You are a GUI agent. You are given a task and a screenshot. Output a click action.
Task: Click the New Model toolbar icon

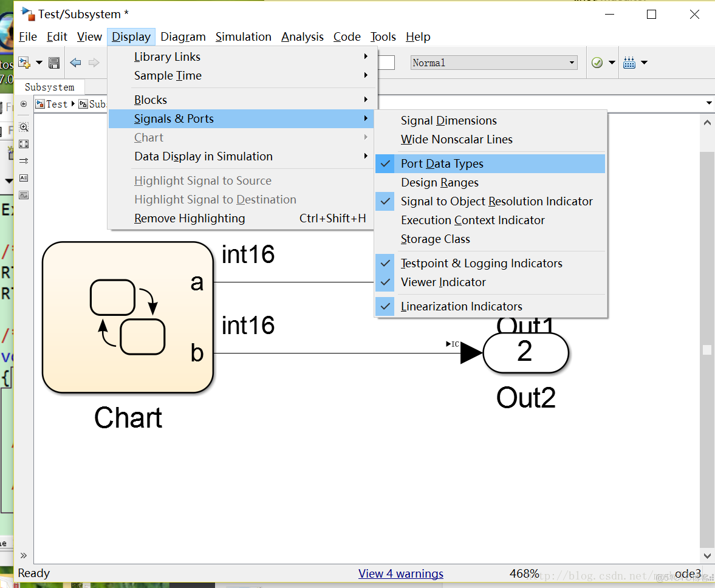[24, 63]
